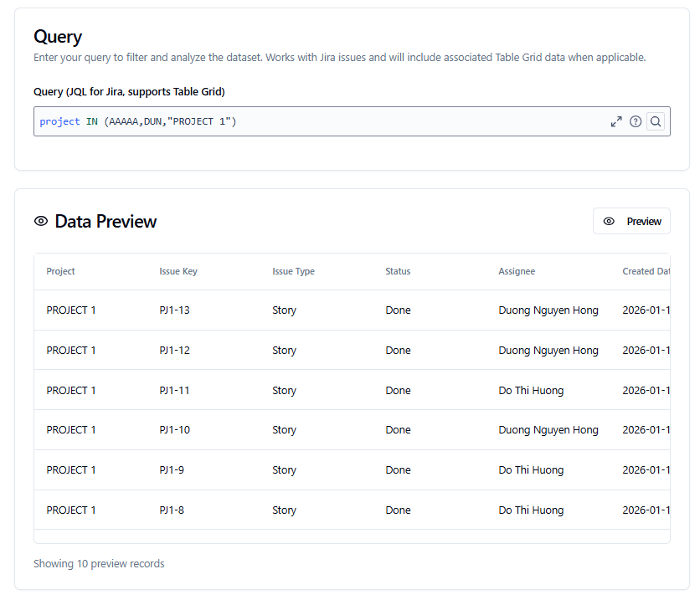Open the query syntax help icon
This screenshot has width=700, height=600.
point(636,121)
